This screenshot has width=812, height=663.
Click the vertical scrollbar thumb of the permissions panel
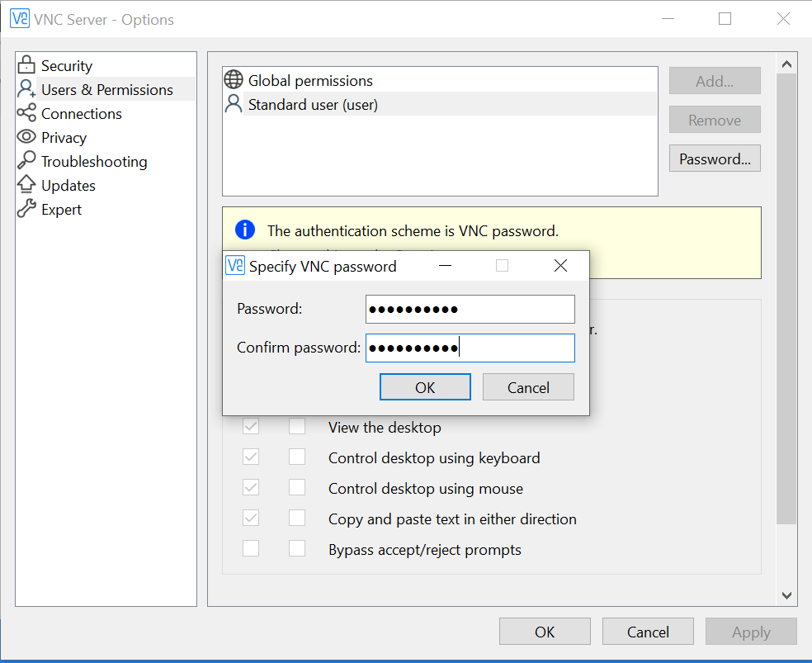click(786, 299)
